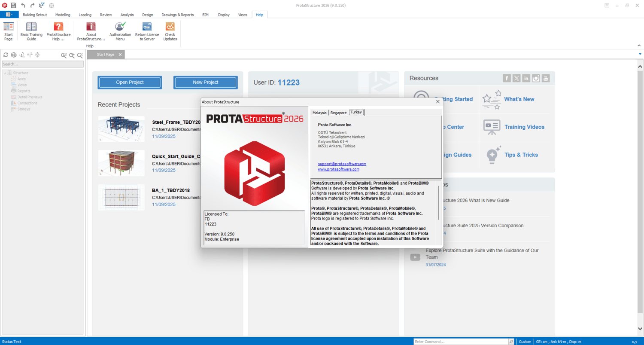Click the New Project button
The image size is (644, 345).
(x=206, y=82)
